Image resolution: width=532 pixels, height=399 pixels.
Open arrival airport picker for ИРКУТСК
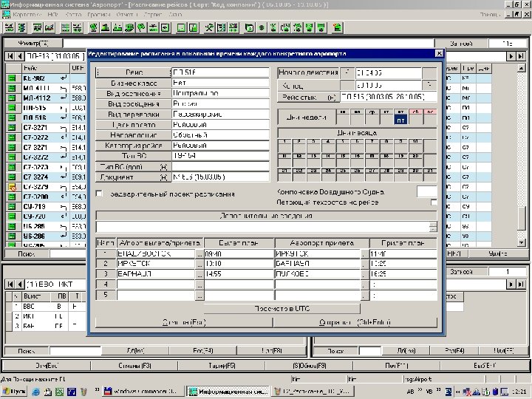tap(365, 253)
